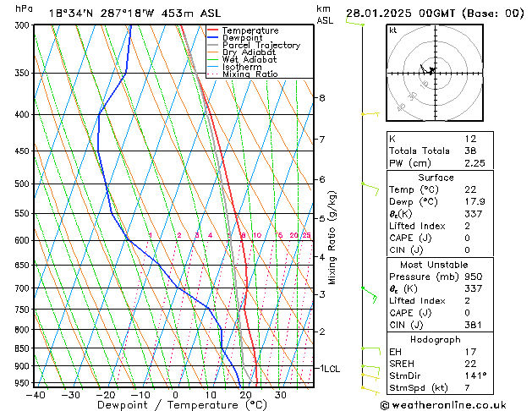The width and height of the screenshot is (532, 411).
Task: Click the -40 temperature axis label
Action: click(x=36, y=395)
